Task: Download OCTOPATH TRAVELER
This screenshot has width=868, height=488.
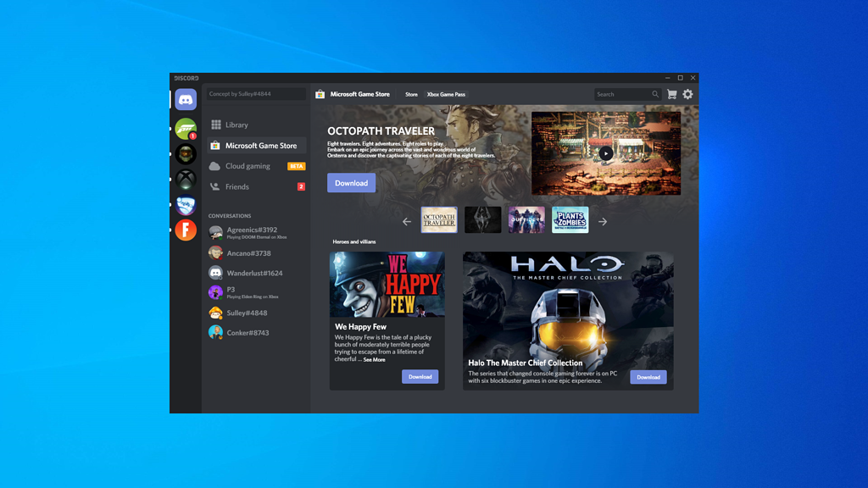Action: (x=351, y=182)
